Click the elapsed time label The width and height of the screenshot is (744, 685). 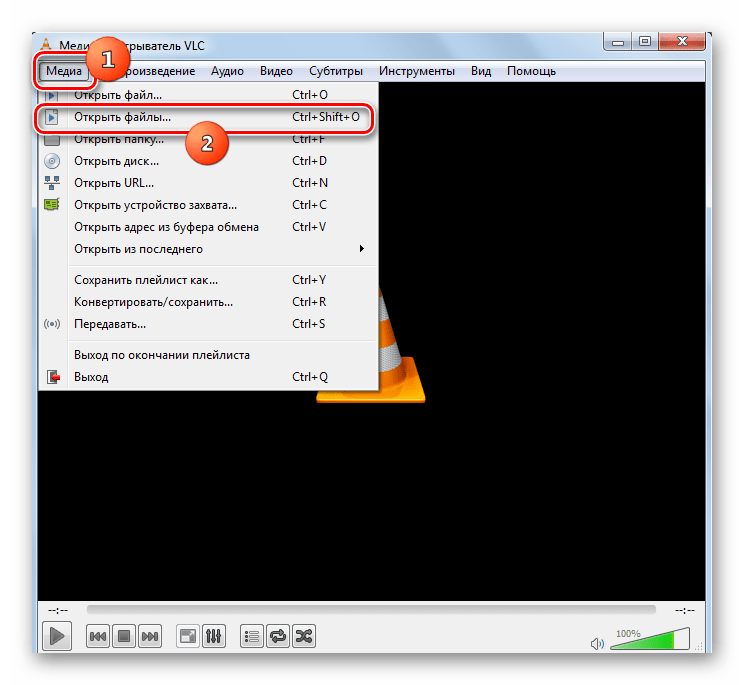point(58,610)
